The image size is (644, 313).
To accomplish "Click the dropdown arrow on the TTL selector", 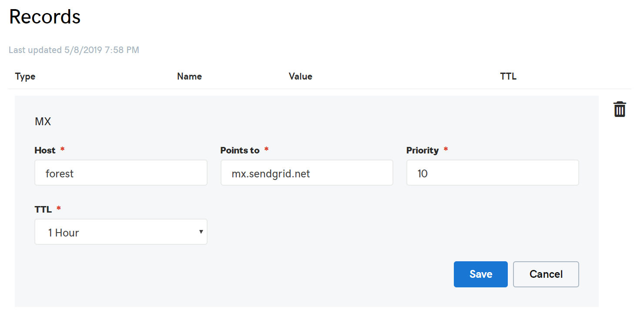I will point(201,232).
